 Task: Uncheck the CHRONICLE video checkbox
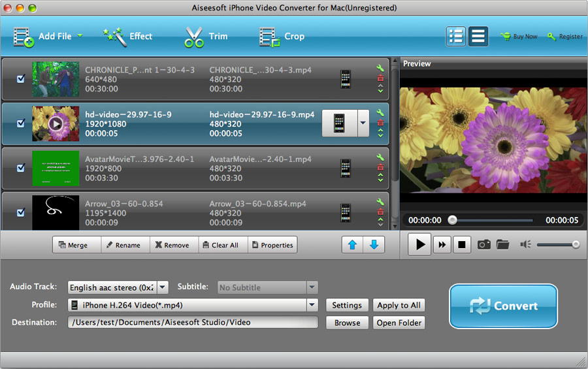click(x=21, y=79)
